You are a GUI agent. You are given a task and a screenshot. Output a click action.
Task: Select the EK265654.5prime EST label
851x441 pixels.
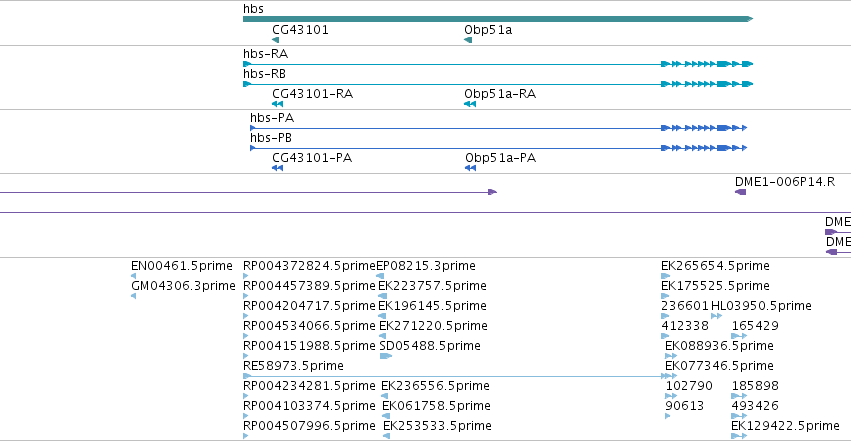point(715,266)
